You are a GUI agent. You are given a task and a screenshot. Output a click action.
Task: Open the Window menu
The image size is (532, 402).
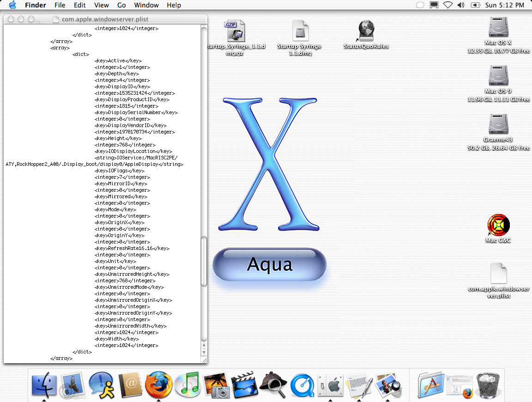coord(146,5)
